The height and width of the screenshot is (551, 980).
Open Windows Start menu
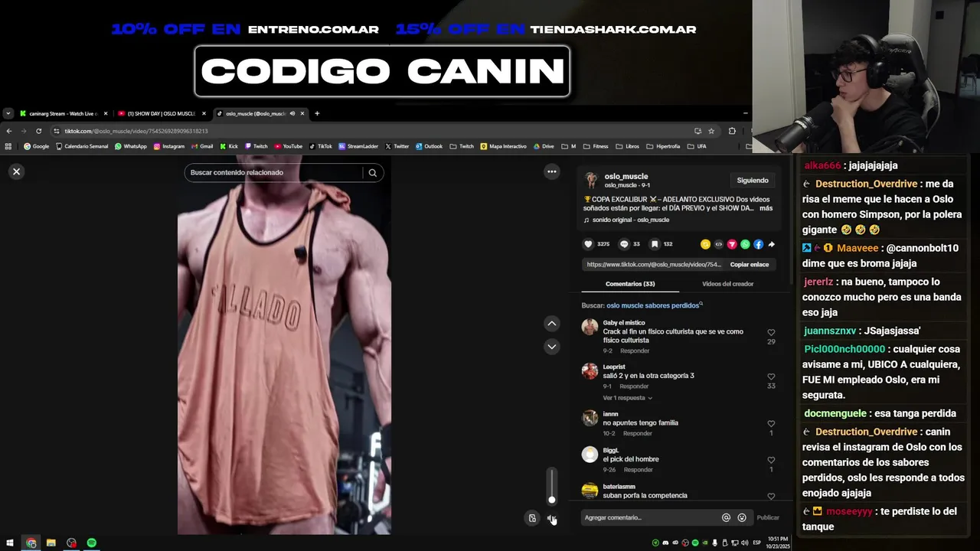click(9, 543)
